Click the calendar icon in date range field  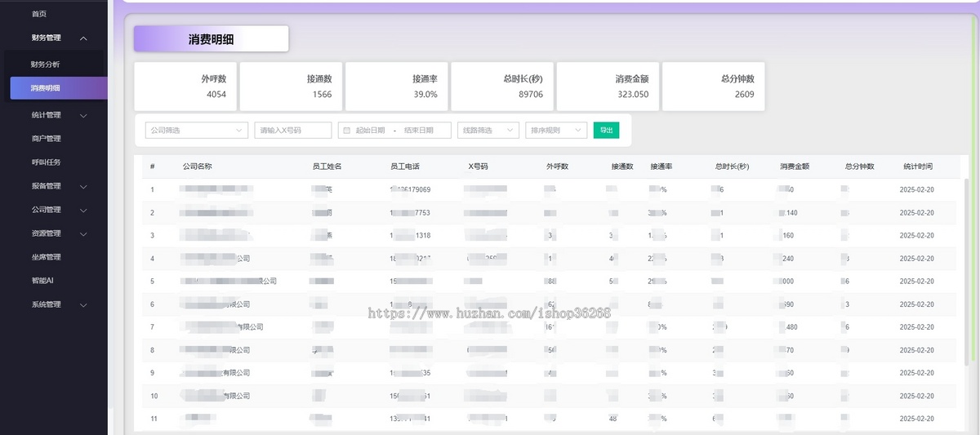tap(346, 131)
